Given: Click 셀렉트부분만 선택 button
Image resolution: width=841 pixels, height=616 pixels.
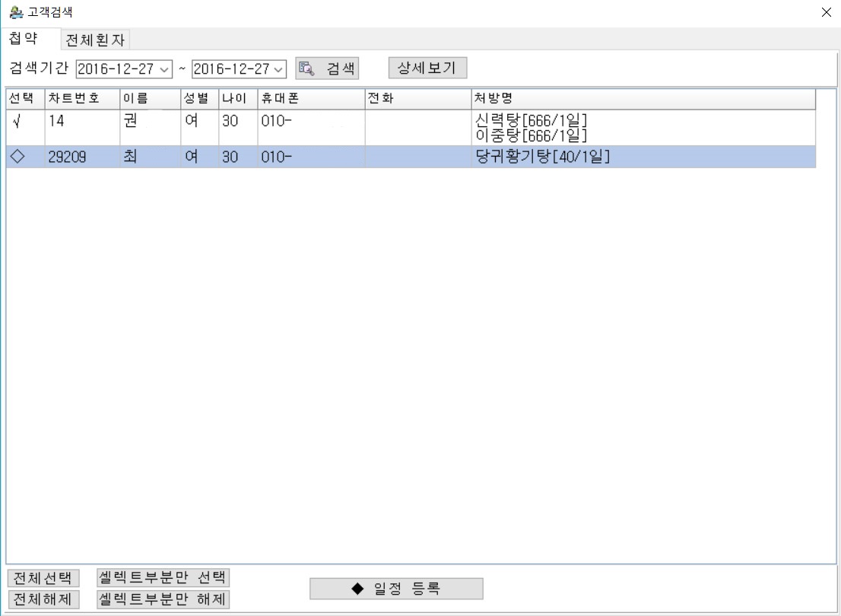Looking at the screenshot, I should [163, 577].
